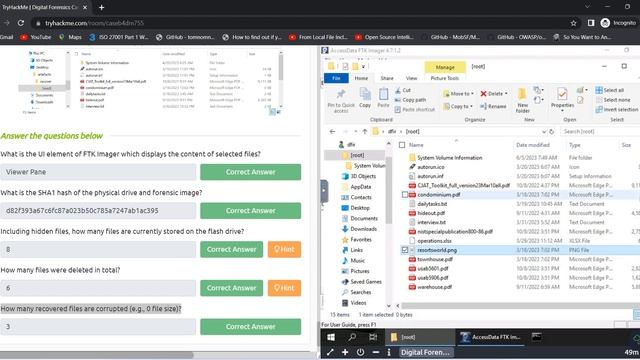Open Explorer address bar history dropdown

click(544, 131)
